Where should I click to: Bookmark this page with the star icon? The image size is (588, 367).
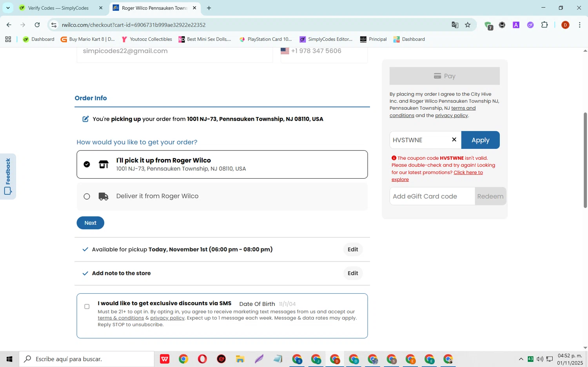click(468, 25)
